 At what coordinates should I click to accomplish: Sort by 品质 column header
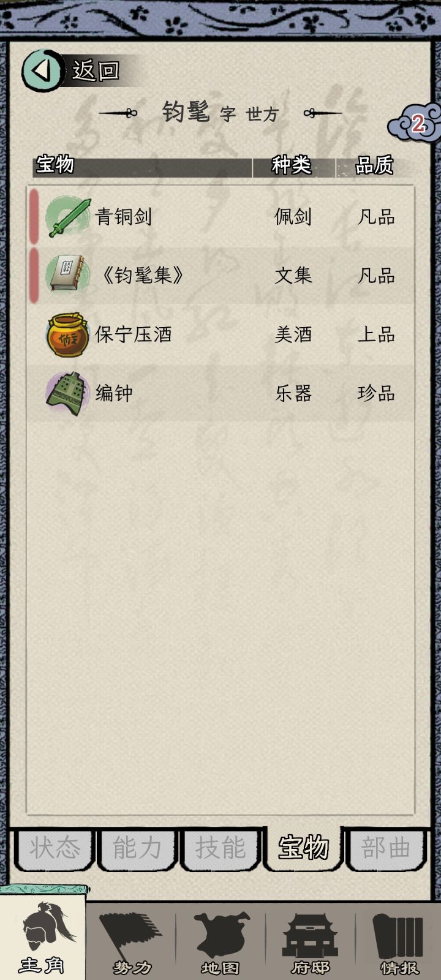(374, 165)
